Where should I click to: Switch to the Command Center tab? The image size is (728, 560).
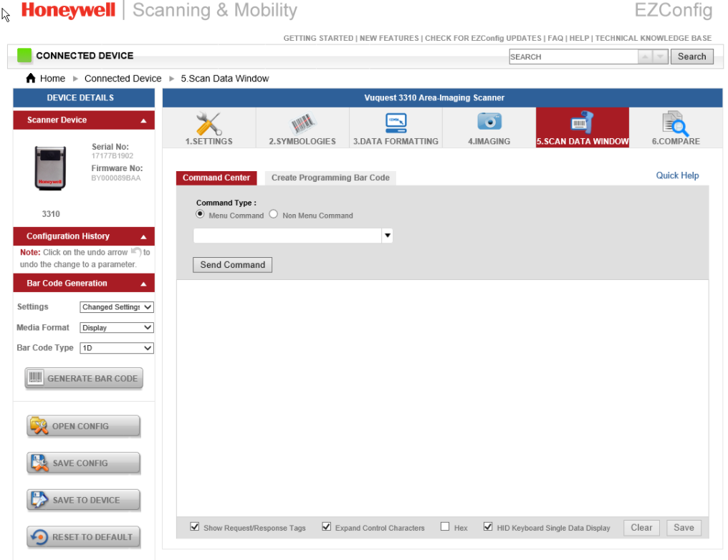[x=216, y=178]
